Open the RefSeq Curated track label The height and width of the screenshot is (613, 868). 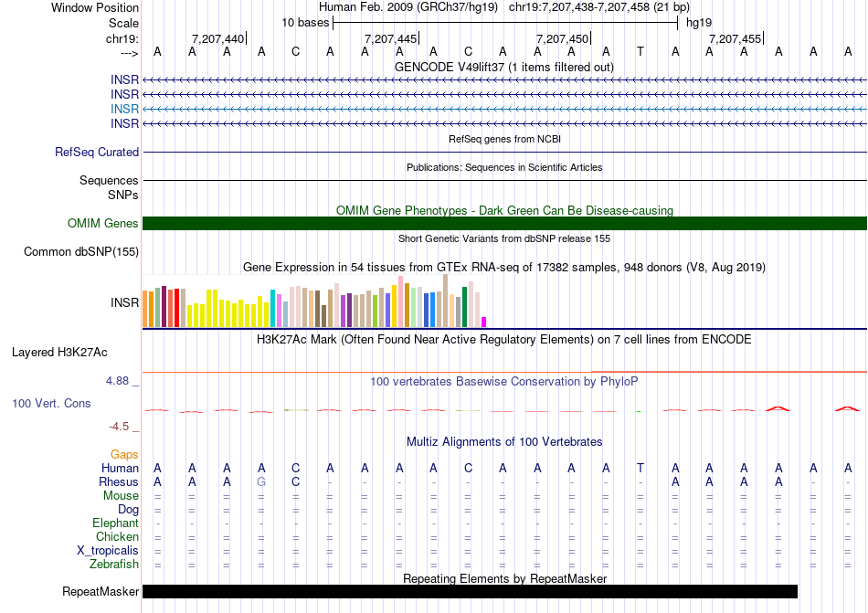(x=97, y=153)
